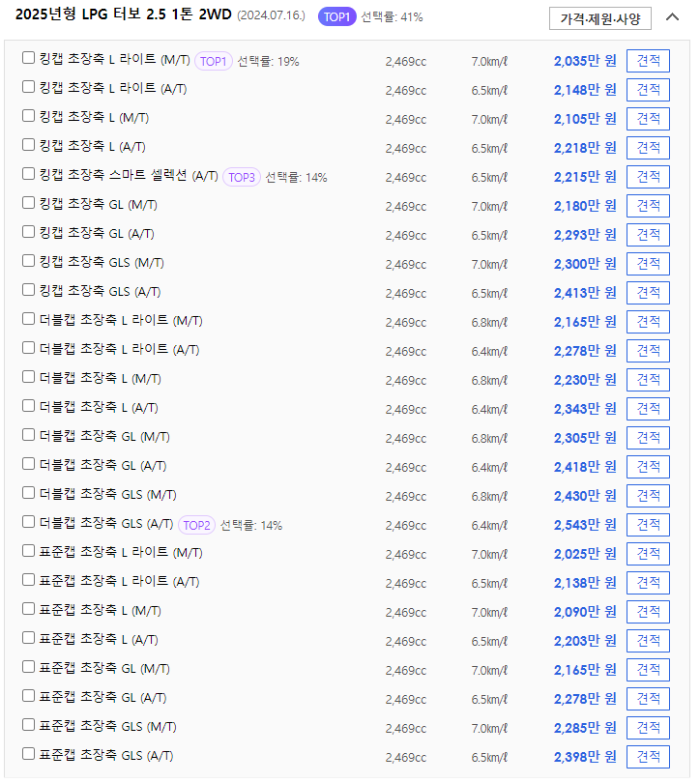The image size is (700, 783).
Task: Click the 선택률: 41% header text
Action: [x=392, y=17]
